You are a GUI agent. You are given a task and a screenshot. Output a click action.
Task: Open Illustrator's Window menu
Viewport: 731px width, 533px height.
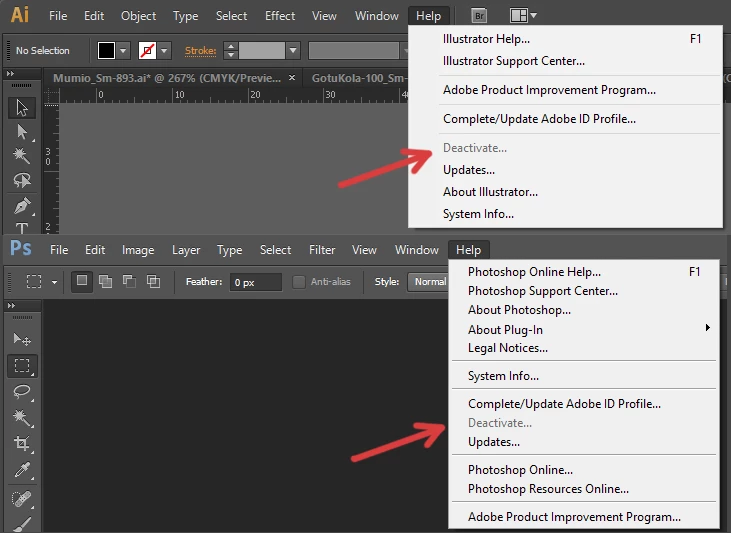377,16
